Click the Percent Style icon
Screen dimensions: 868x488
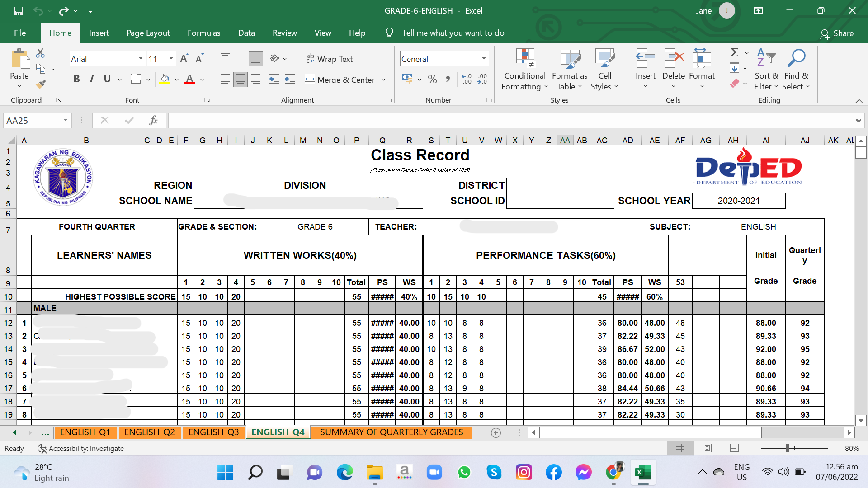click(x=432, y=80)
